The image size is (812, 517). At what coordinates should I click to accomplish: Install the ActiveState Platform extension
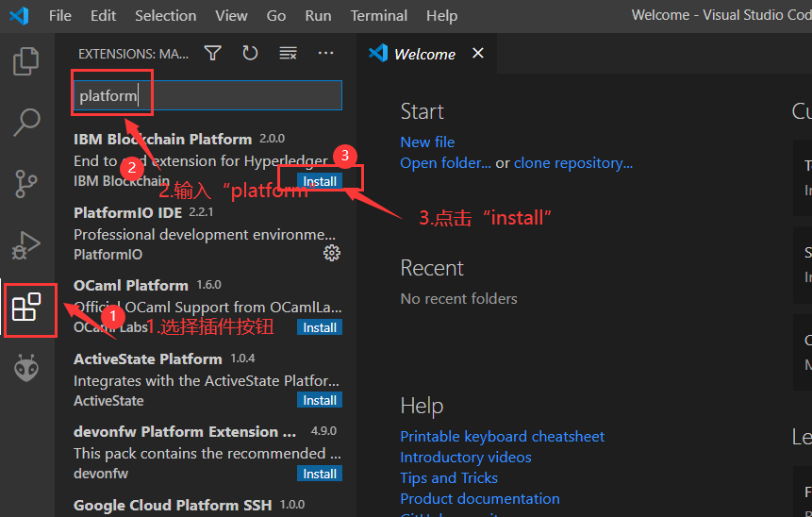coord(320,400)
